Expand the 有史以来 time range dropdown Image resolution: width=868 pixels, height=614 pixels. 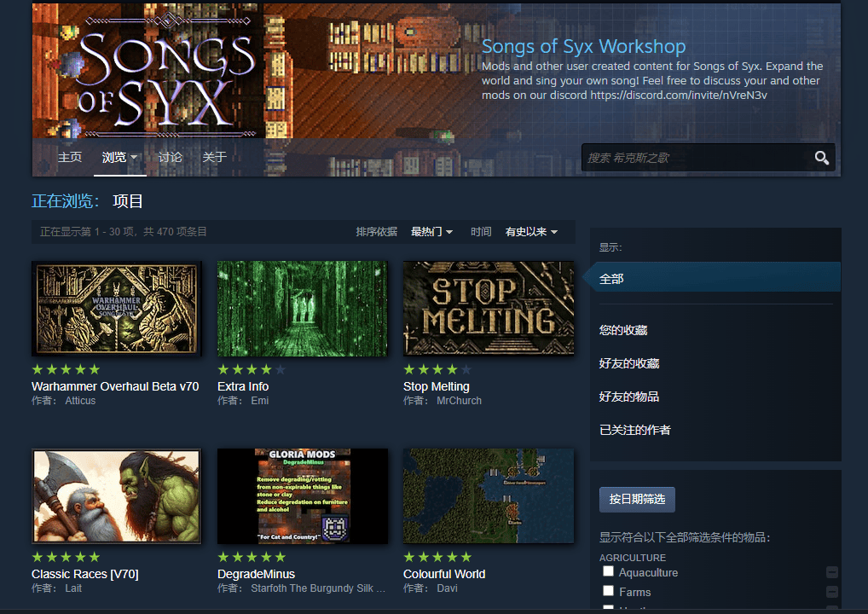(530, 232)
